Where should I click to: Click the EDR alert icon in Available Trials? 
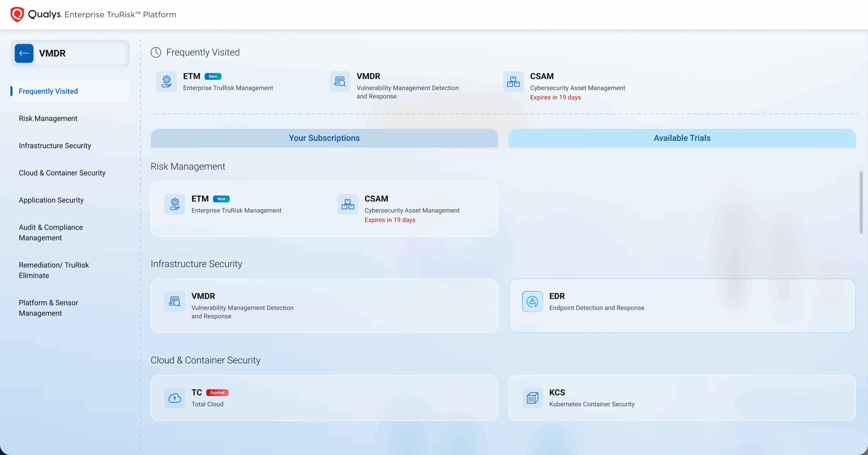(x=532, y=301)
